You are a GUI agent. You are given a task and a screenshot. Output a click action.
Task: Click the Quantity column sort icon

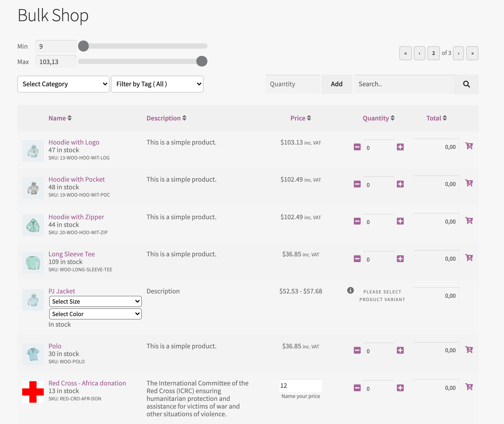click(x=393, y=118)
